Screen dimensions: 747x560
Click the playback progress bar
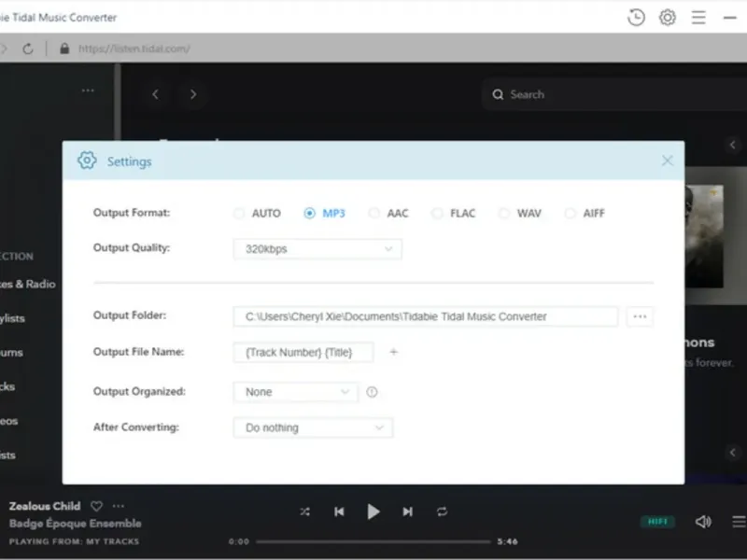373,541
